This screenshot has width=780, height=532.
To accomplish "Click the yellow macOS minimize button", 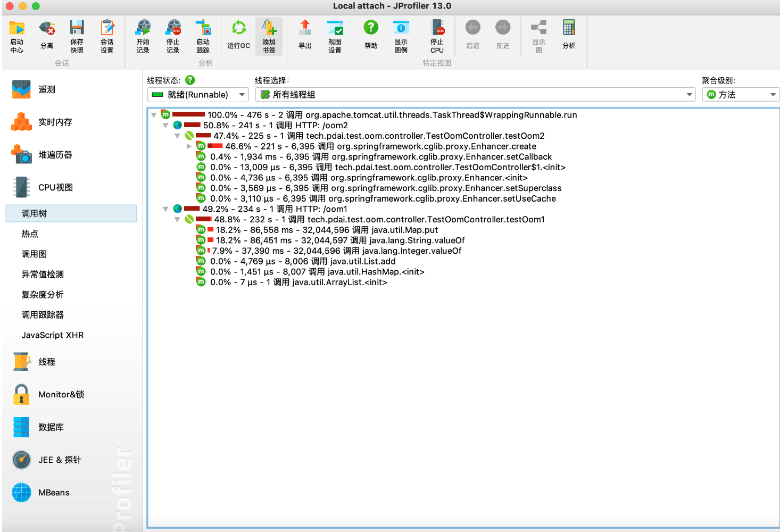I will tap(22, 6).
